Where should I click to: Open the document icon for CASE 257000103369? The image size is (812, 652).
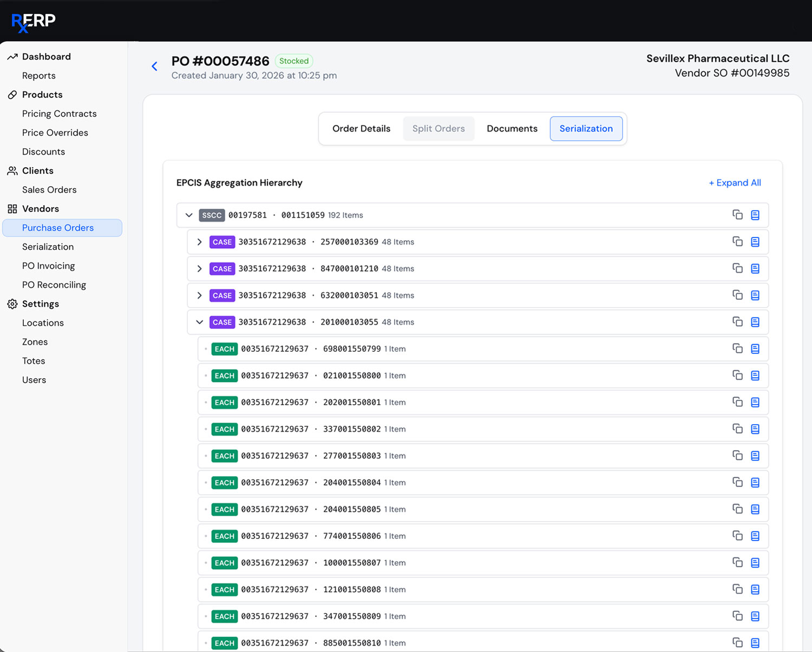755,242
